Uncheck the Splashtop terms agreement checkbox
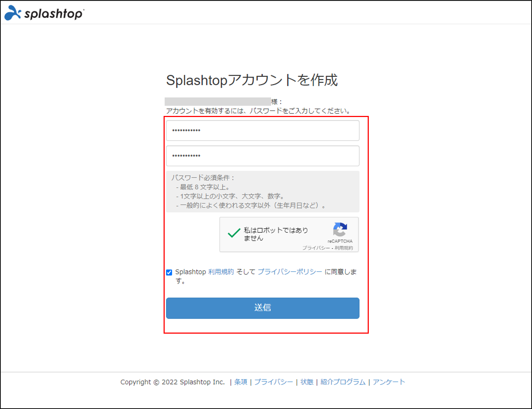This screenshot has height=409, width=532. pyautogui.click(x=169, y=272)
